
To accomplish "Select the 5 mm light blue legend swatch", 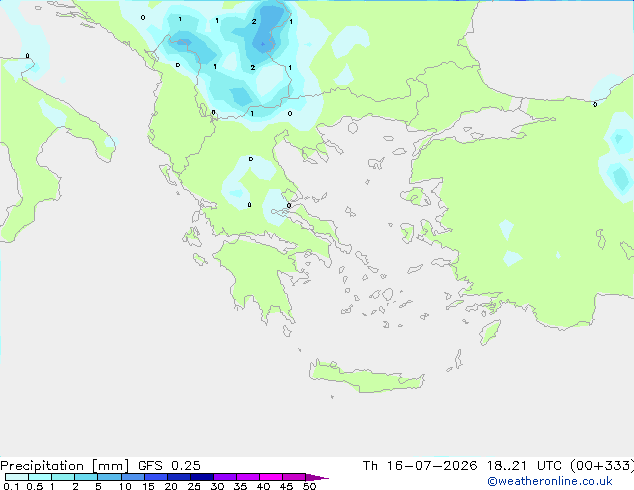I will click(x=109, y=477).
